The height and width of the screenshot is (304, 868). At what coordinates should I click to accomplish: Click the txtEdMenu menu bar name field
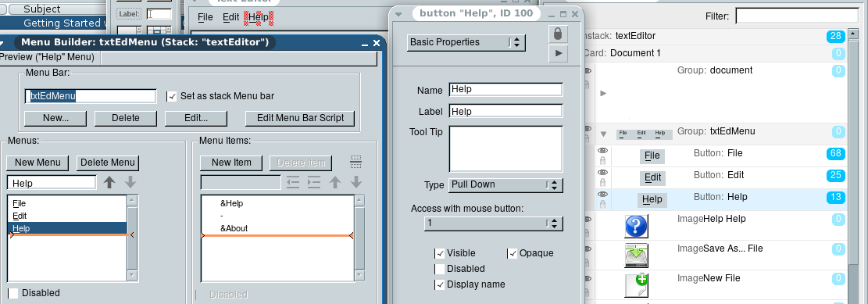point(91,96)
